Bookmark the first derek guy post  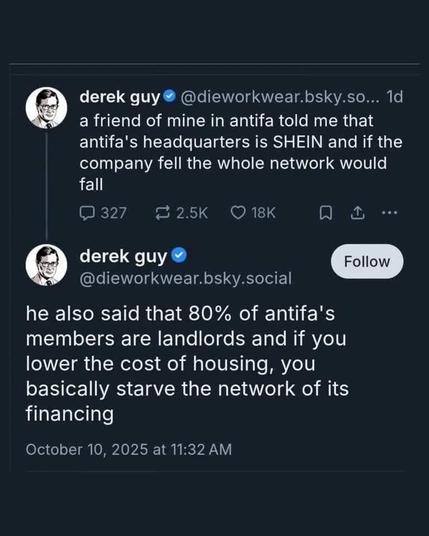(x=325, y=213)
